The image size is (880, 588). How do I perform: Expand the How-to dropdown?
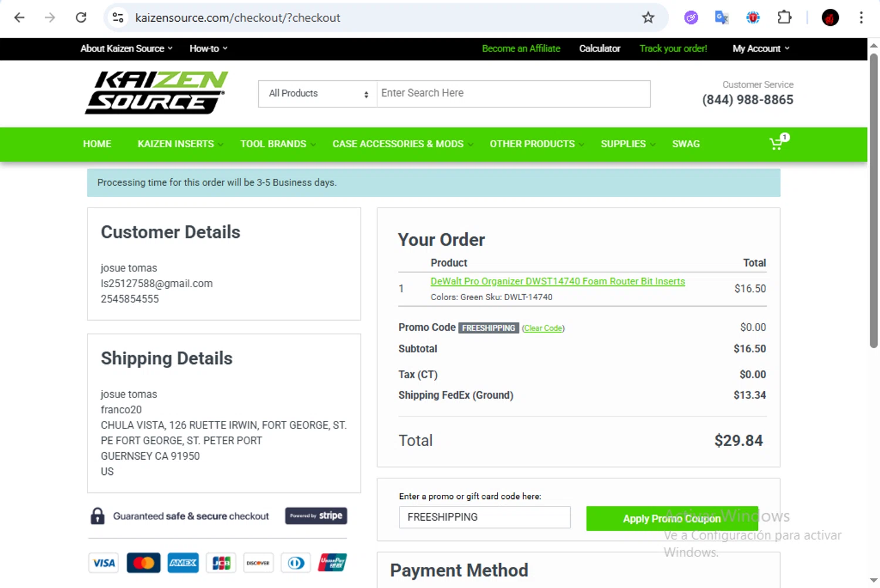click(x=208, y=49)
